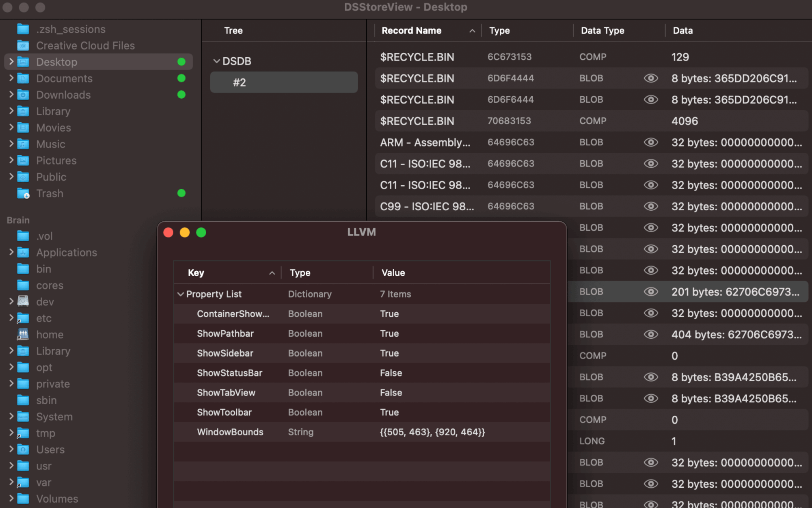Click the sbin folder icon
The height and width of the screenshot is (508, 812).
(23, 400)
